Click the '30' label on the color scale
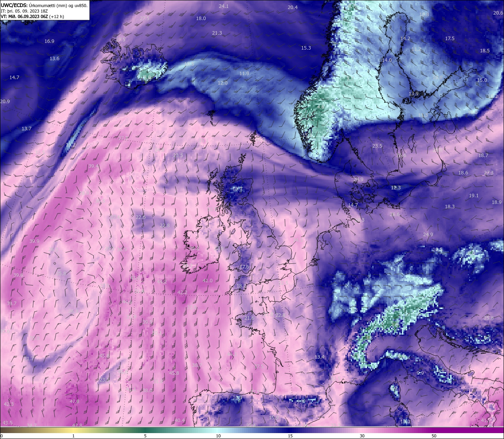 (x=362, y=436)
